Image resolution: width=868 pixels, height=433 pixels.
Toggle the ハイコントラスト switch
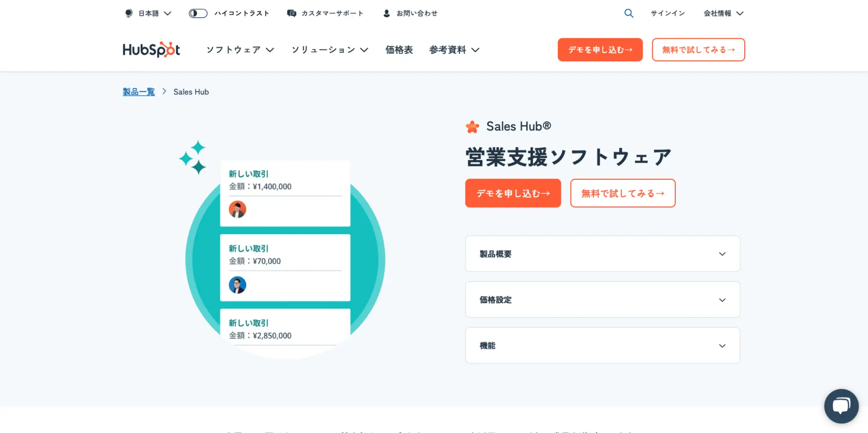point(198,13)
